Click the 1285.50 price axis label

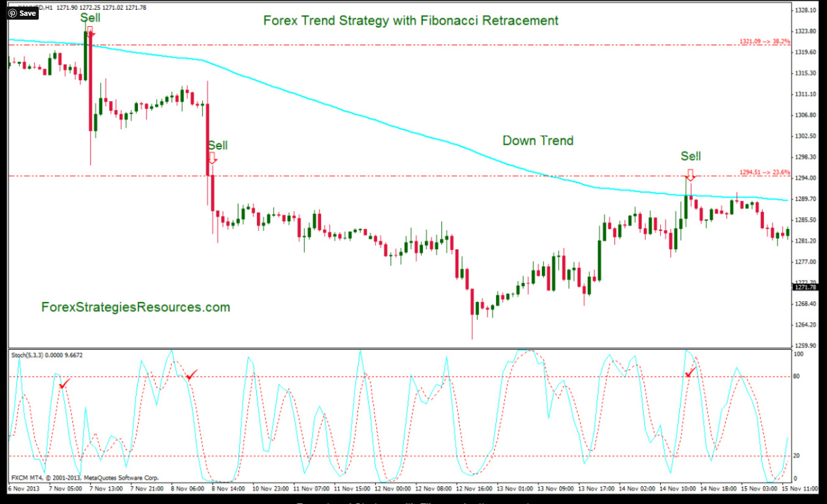805,220
